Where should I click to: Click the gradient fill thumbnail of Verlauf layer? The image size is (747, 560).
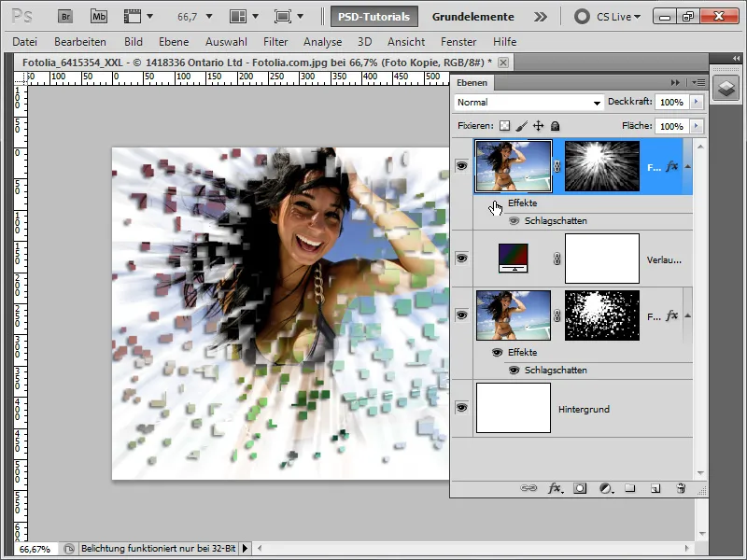pos(513,259)
